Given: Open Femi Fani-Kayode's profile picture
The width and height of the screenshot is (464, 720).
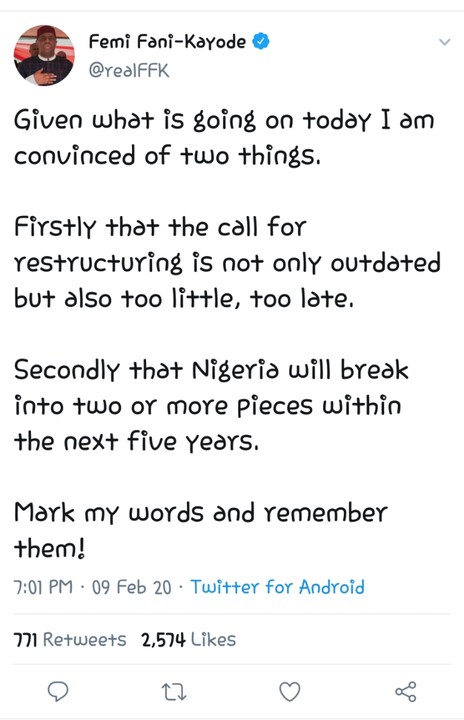Looking at the screenshot, I should [44, 56].
